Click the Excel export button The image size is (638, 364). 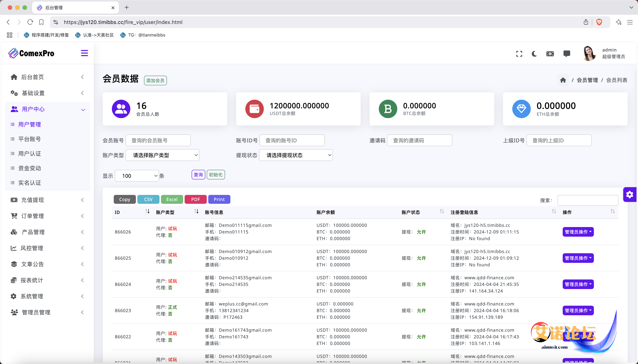coord(172,199)
